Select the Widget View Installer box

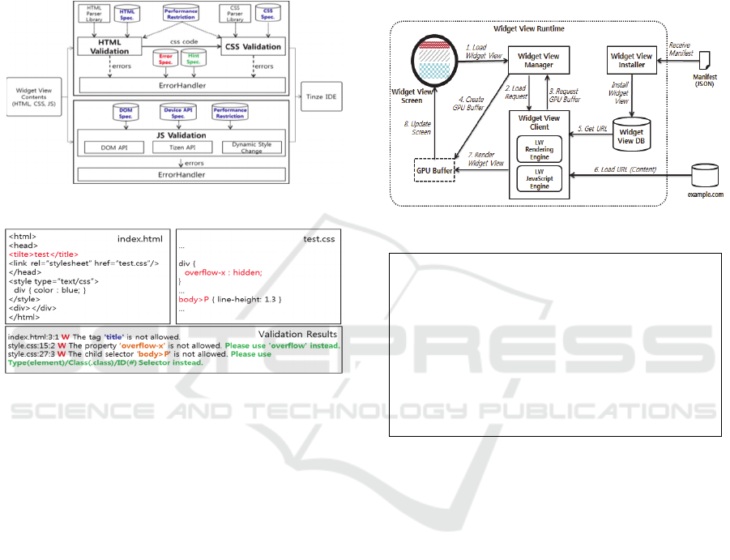[630, 60]
